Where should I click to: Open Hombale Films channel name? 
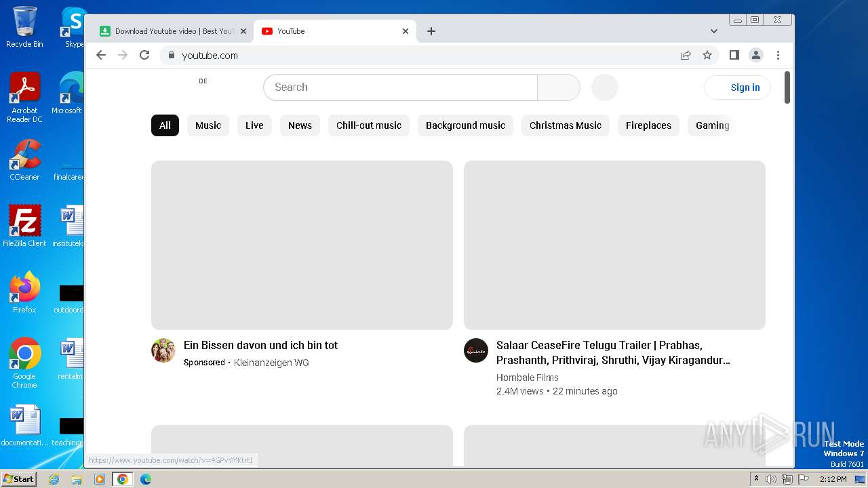(528, 378)
